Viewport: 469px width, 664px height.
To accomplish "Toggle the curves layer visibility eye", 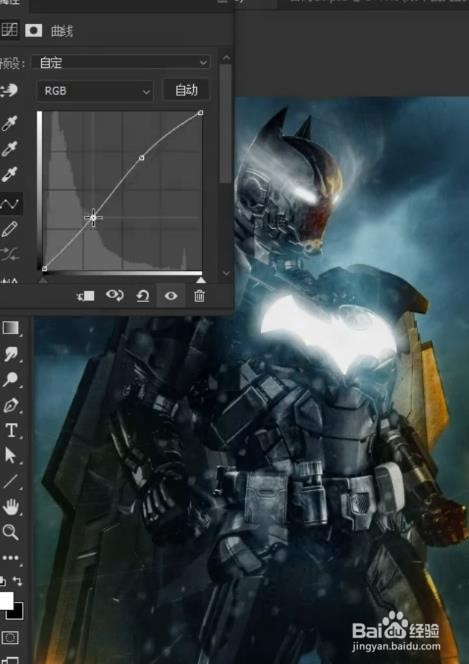I will point(171,296).
